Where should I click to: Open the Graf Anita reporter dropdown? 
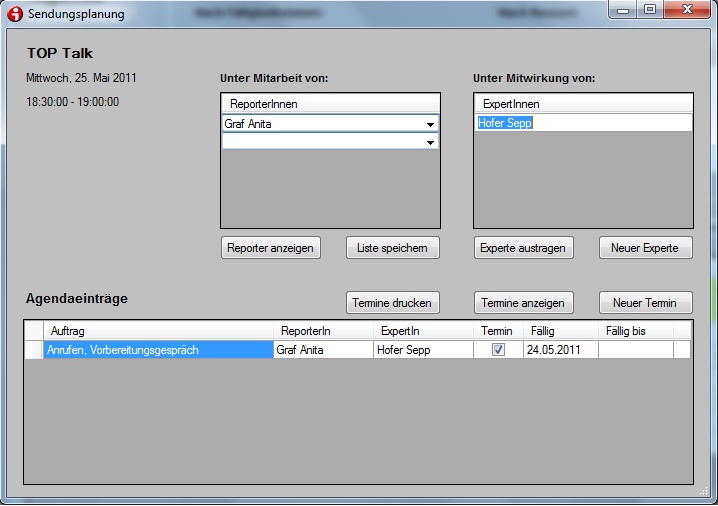coord(430,124)
